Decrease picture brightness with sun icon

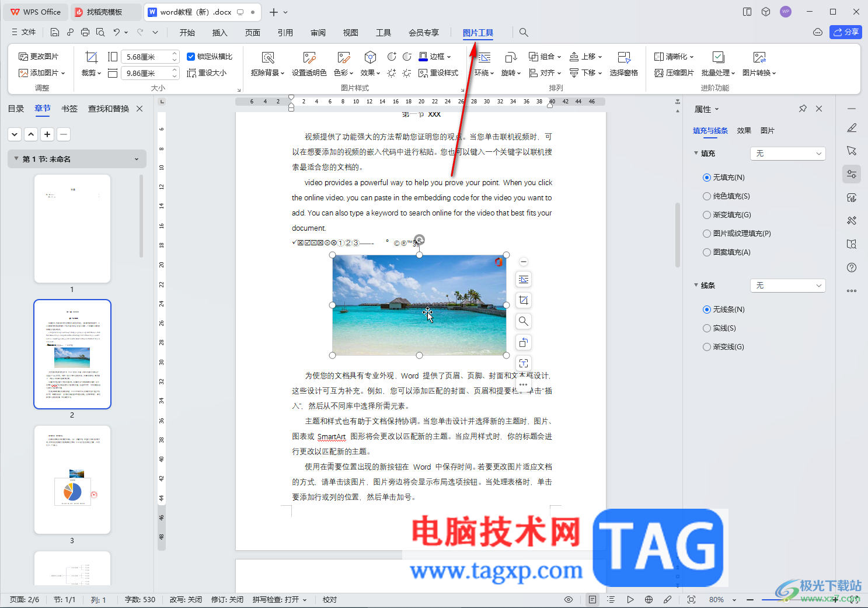click(x=407, y=73)
